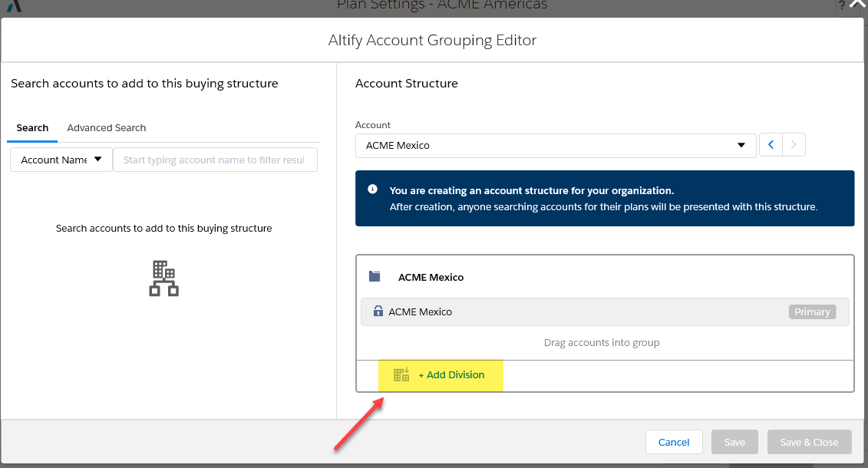868x468 pixels.
Task: Click the Save button
Action: [x=734, y=442]
